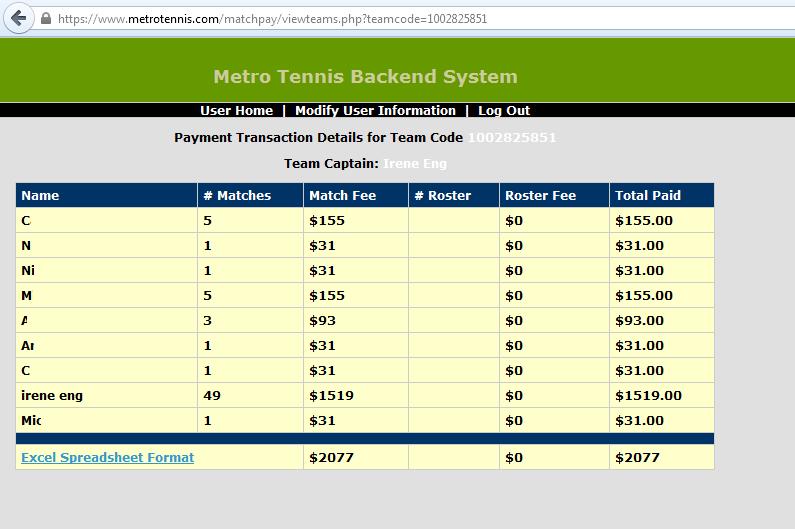795x529 pixels.
Task: Click the $1519.00 total paid cell
Action: pos(648,395)
